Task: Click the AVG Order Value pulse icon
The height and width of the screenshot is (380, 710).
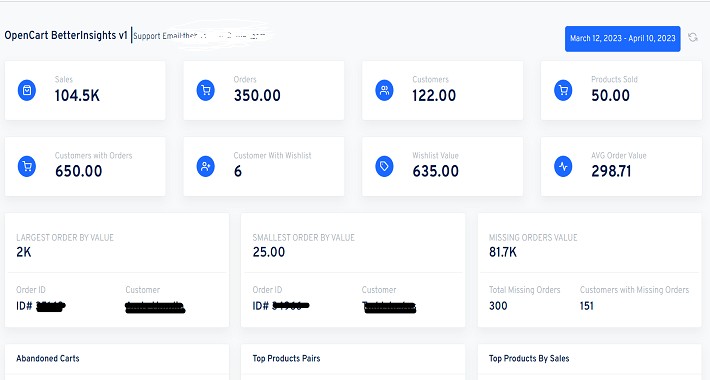Action: (563, 166)
